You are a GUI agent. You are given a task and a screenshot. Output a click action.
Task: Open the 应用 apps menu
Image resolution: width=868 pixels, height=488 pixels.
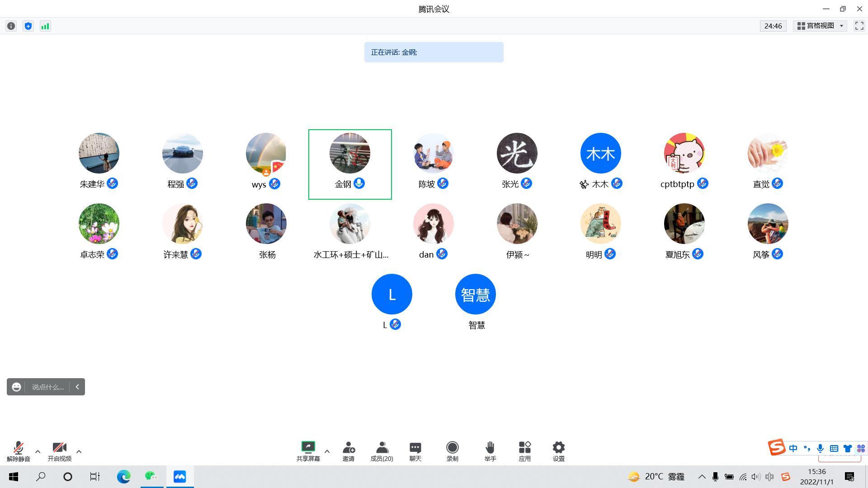coord(524,451)
